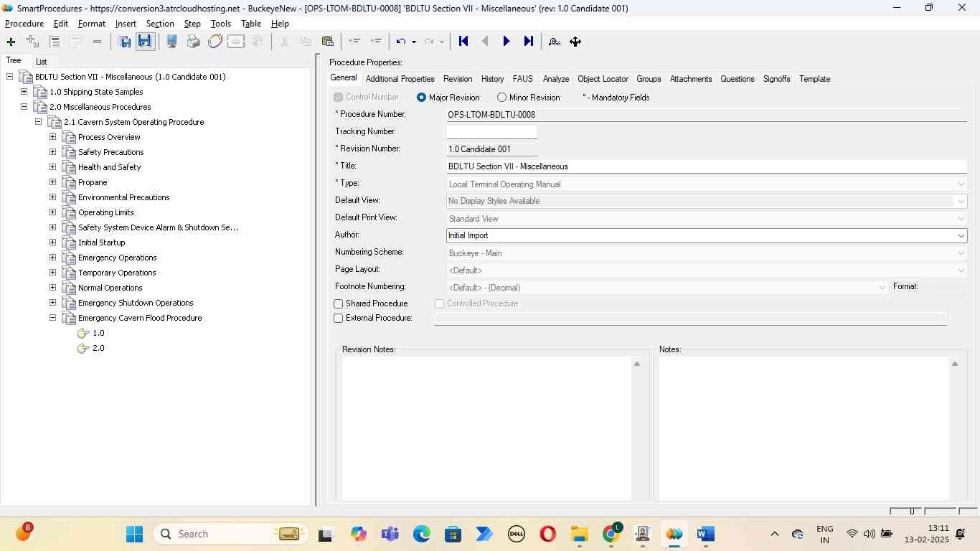Collapse 2.1 Cavern System Operating Procedure
980x551 pixels.
pyautogui.click(x=38, y=122)
